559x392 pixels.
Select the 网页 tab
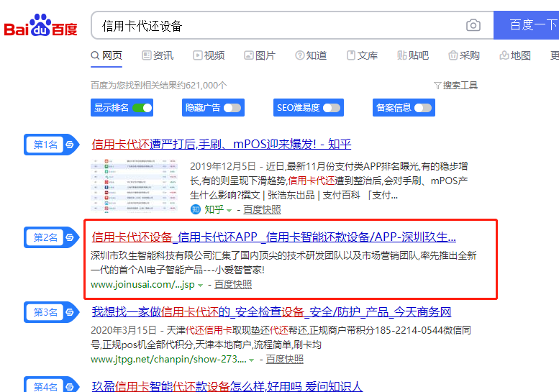106,55
